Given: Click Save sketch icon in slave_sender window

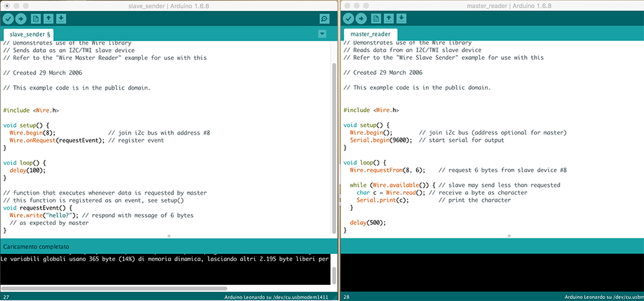Looking at the screenshot, I should tap(61, 19).
